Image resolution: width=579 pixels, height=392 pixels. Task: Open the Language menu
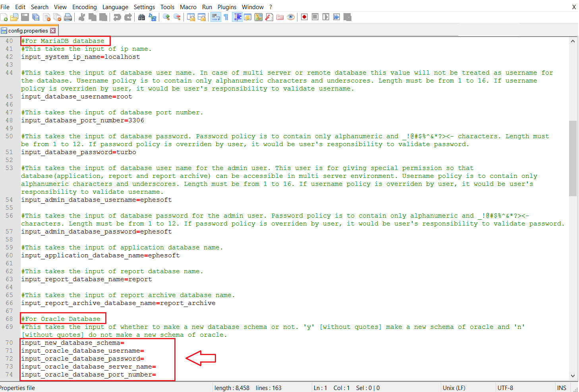click(x=115, y=7)
